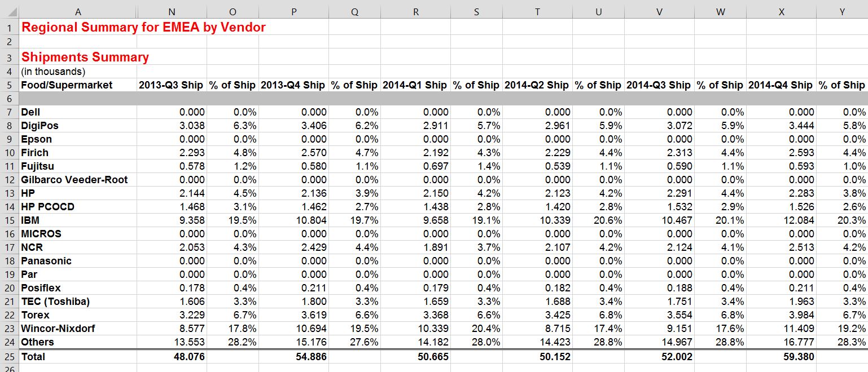Select column N header
Screen dimensions: 868x372
[172, 11]
